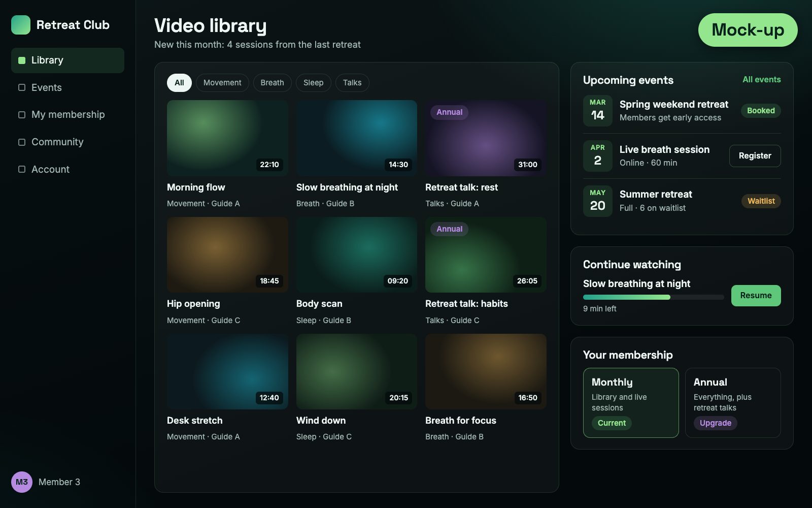Screen dimensions: 812x508
Task: Open the Wind down video thumbnail
Action: coord(357,372)
